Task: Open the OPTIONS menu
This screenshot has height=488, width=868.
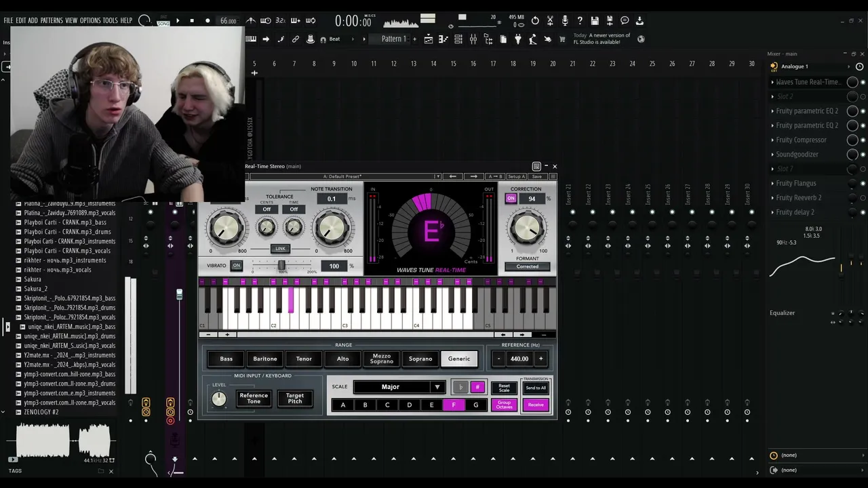Action: pyautogui.click(x=90, y=20)
